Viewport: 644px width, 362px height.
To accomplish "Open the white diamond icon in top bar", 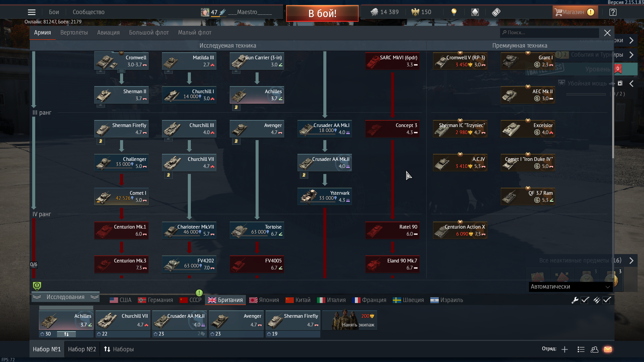I will point(475,12).
